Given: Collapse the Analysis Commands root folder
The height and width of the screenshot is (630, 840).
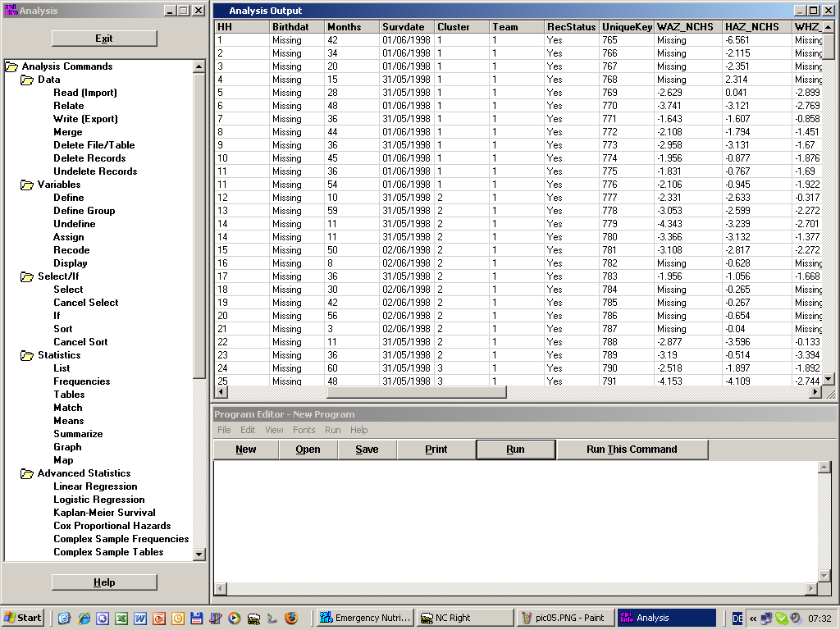Looking at the screenshot, I should [11, 66].
